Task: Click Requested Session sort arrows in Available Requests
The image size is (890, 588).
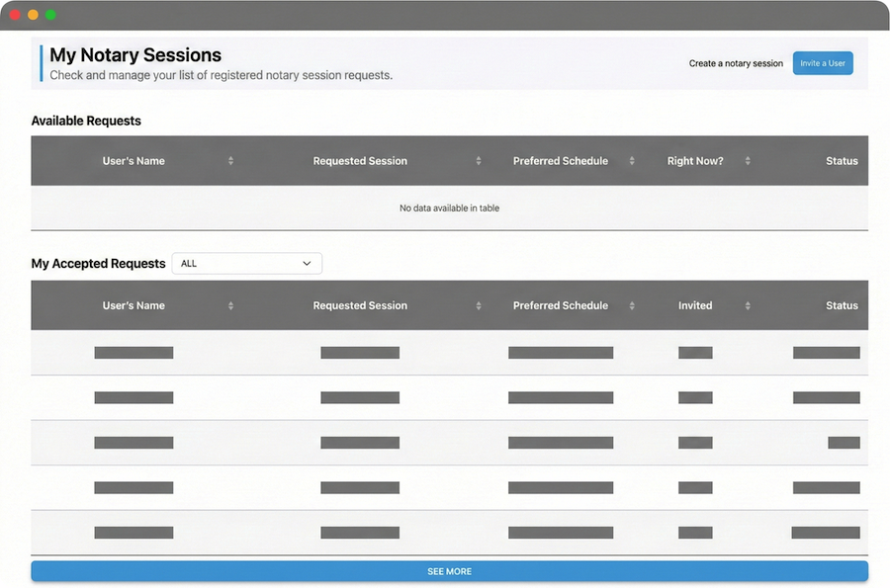Action: click(x=479, y=161)
